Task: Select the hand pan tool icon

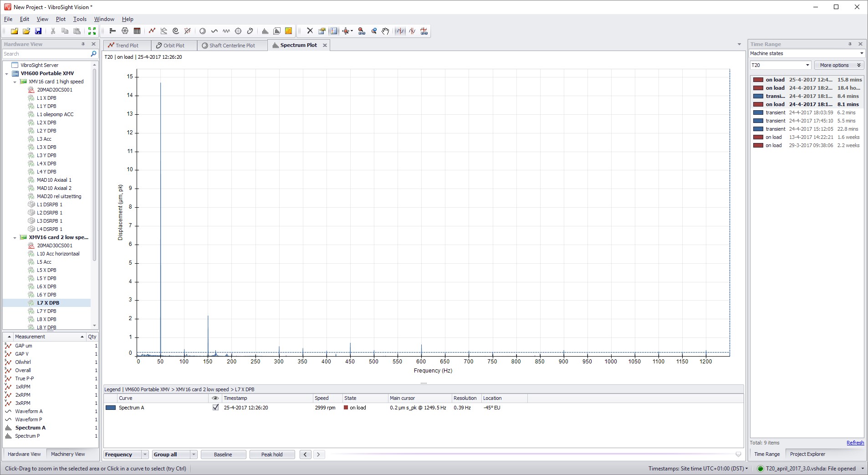Action: point(385,31)
